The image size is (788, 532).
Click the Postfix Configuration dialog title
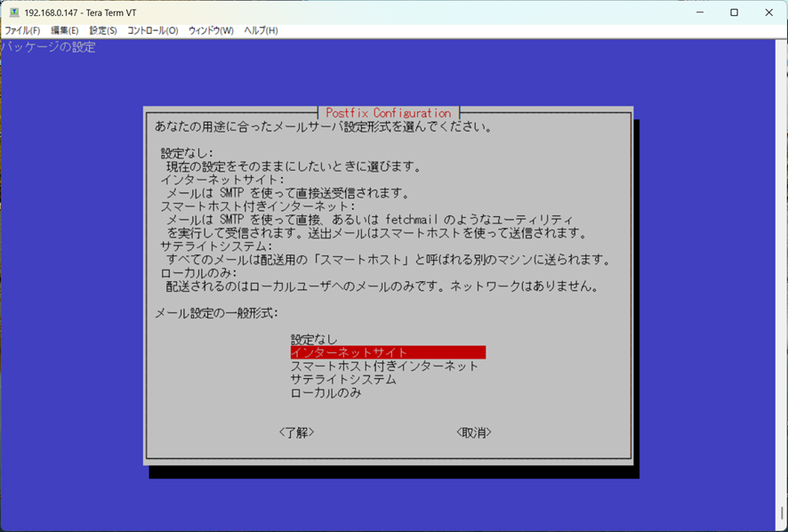tap(389, 113)
